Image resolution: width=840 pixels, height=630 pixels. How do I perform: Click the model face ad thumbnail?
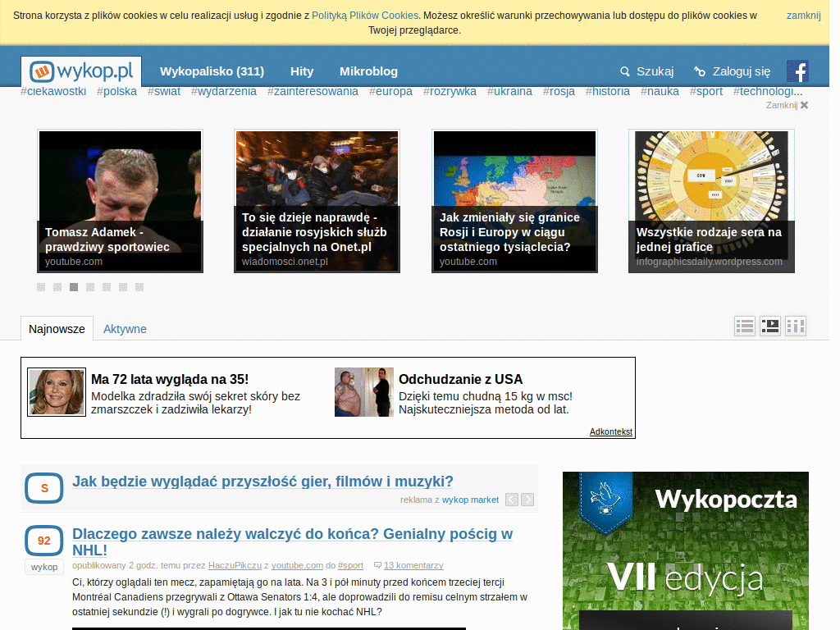pos(57,392)
